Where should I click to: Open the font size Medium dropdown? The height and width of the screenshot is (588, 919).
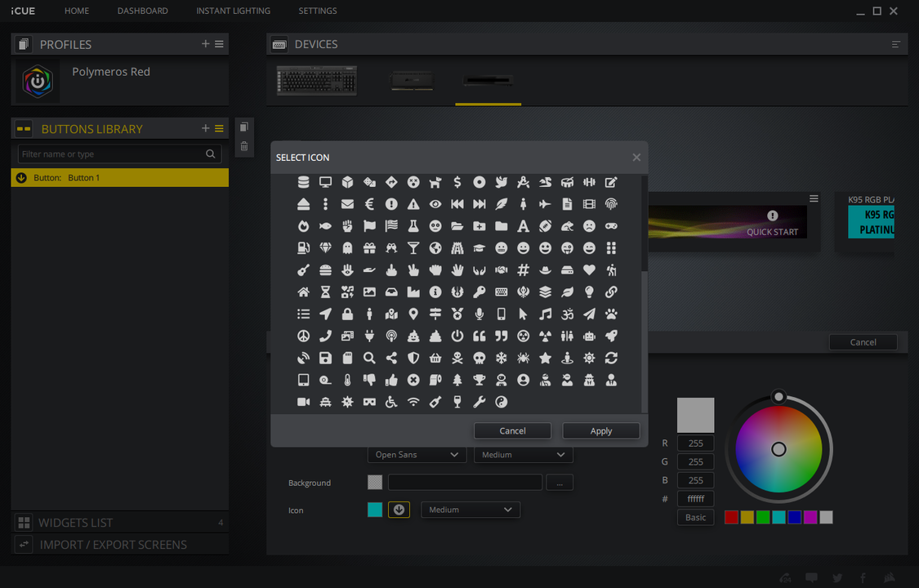tap(524, 454)
